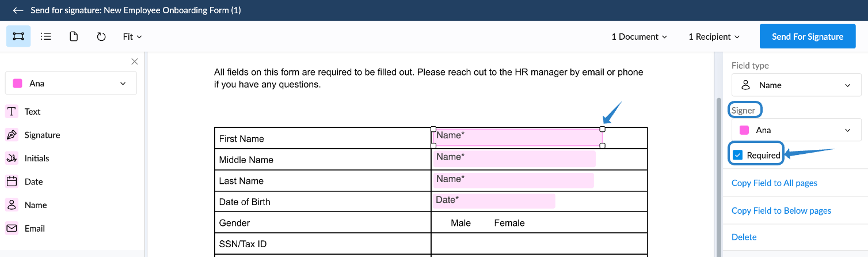Select the Initials field tool
Image resolution: width=868 pixels, height=257 pixels.
(28, 158)
